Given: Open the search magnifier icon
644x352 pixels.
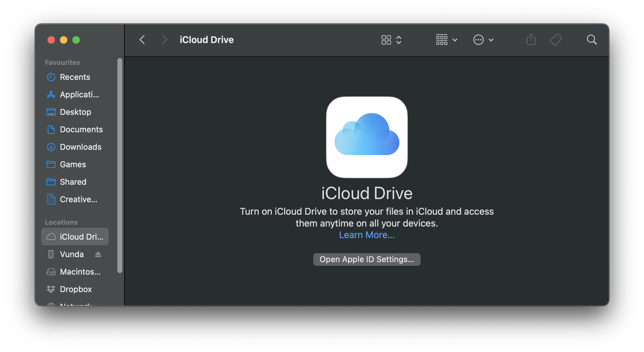Looking at the screenshot, I should 592,40.
